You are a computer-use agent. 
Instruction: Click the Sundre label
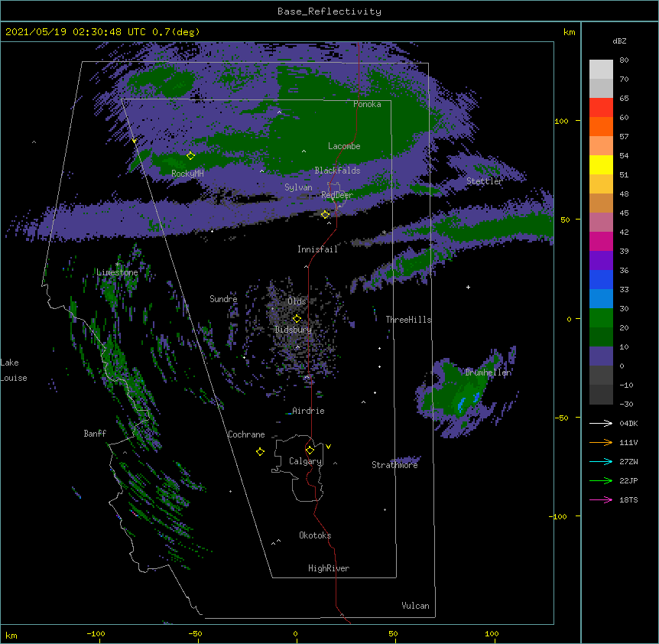pos(223,299)
